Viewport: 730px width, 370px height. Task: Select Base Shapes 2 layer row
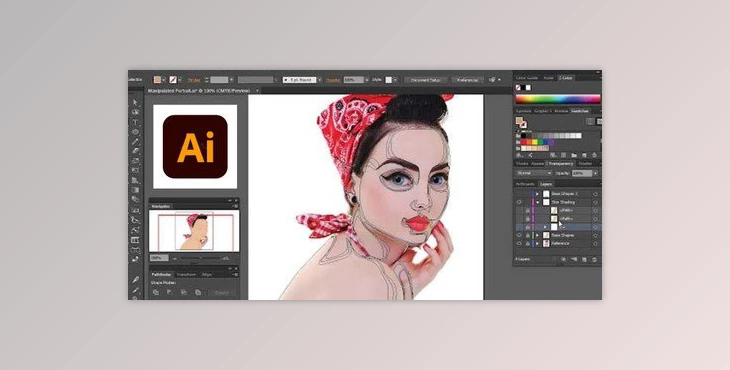pyautogui.click(x=557, y=194)
